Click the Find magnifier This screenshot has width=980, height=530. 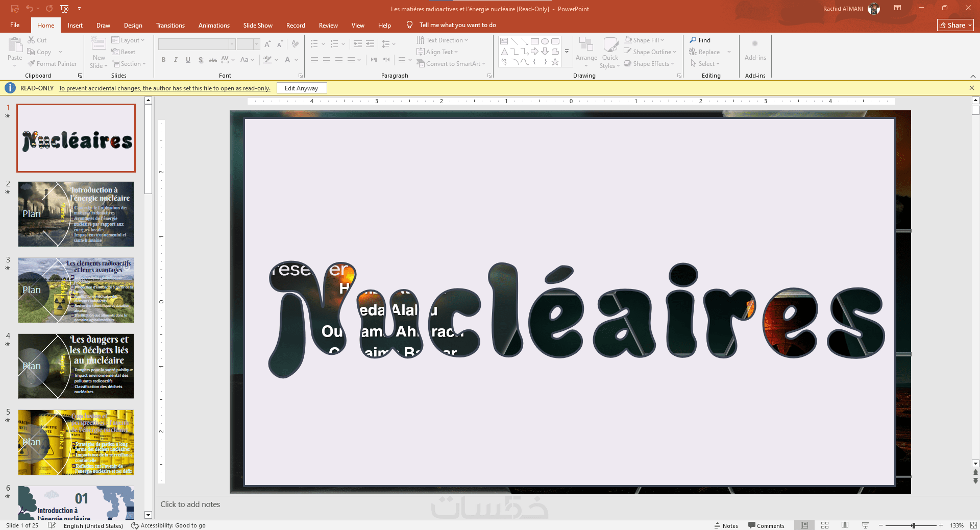[693, 40]
